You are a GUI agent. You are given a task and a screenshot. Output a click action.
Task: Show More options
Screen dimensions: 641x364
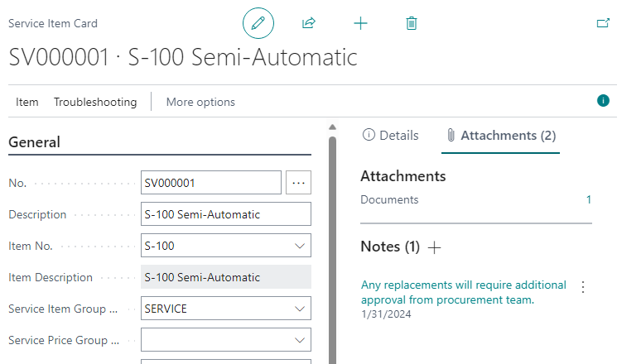[x=200, y=102]
